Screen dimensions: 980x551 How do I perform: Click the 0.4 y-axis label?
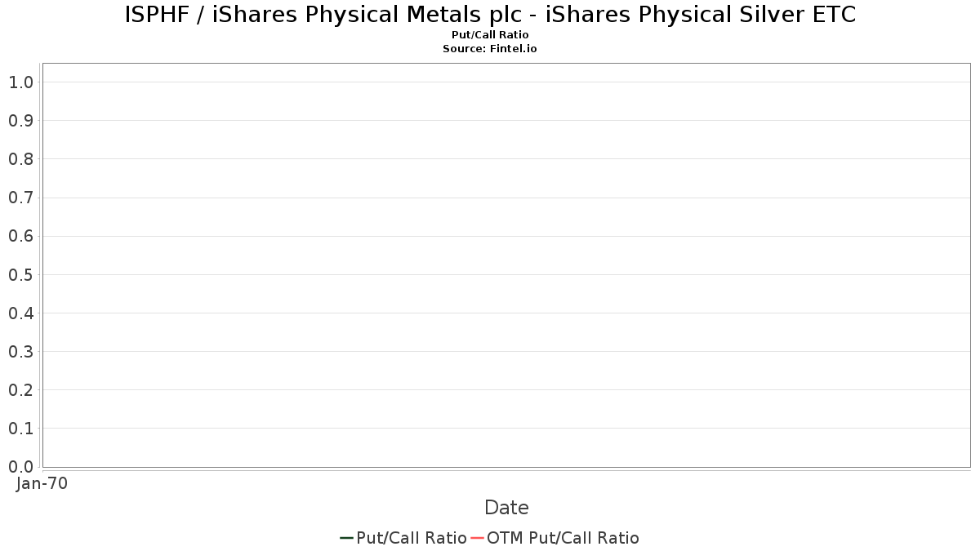click(x=20, y=313)
